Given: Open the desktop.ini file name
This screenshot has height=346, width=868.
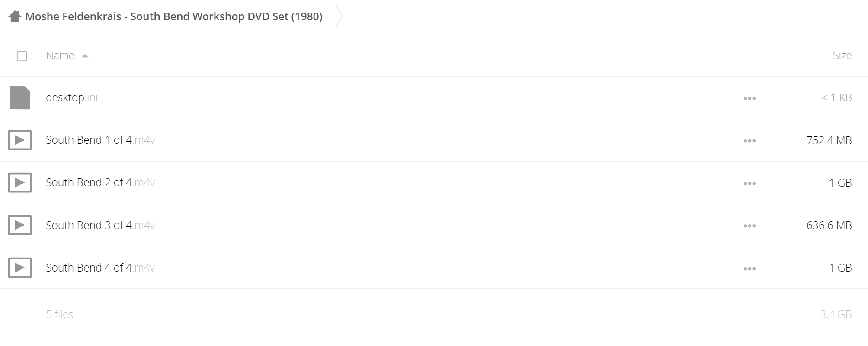Looking at the screenshot, I should (72, 97).
